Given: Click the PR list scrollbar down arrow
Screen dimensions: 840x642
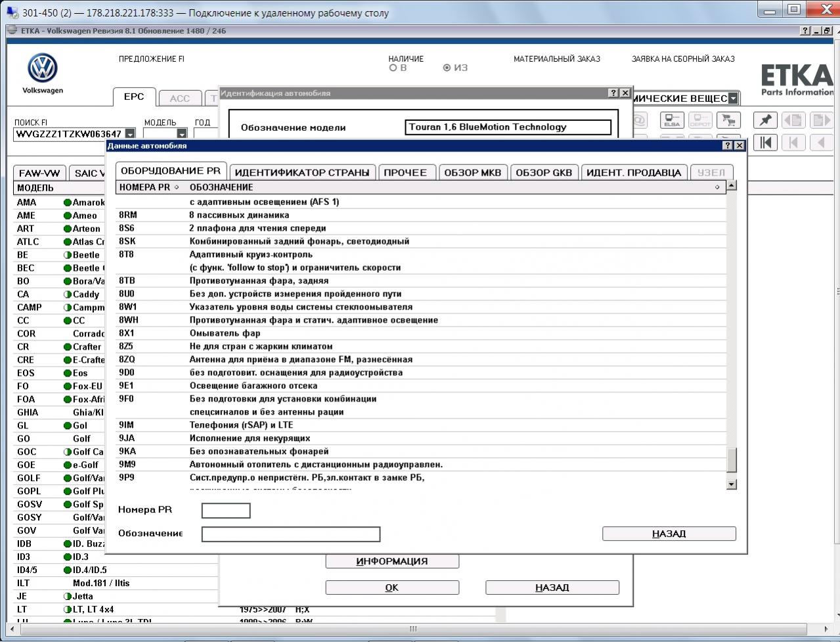Looking at the screenshot, I should pos(732,484).
